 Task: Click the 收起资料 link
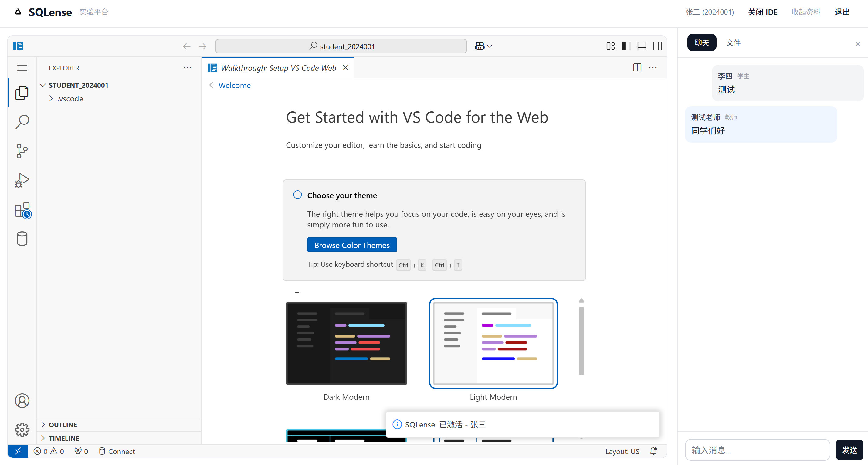click(x=806, y=12)
